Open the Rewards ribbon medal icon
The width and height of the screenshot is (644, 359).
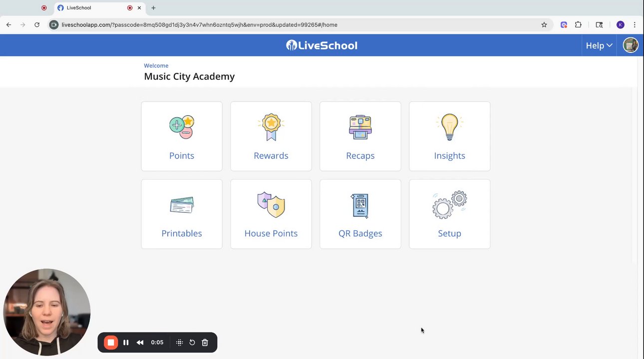(x=271, y=127)
